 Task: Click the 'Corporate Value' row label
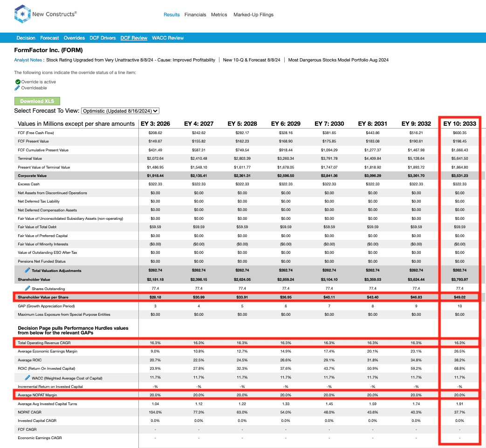click(32, 176)
